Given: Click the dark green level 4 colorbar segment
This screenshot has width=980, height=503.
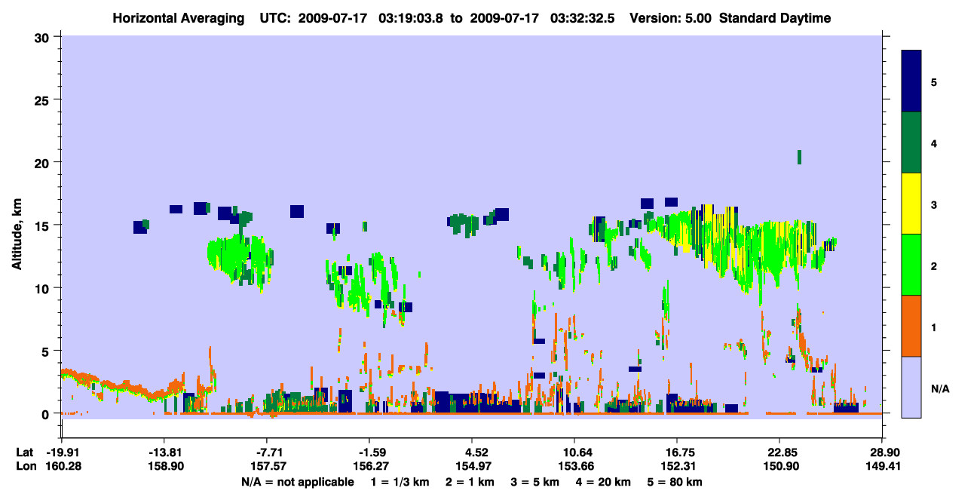Looking at the screenshot, I should pyautogui.click(x=911, y=143).
